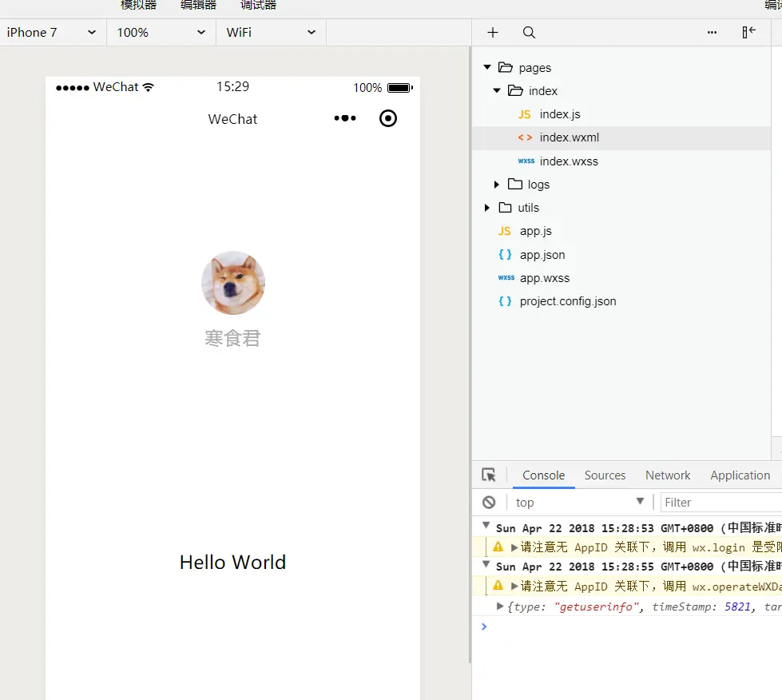Click the braces icon beside app.json
Image resolution: width=782 pixels, height=700 pixels.
click(x=505, y=254)
